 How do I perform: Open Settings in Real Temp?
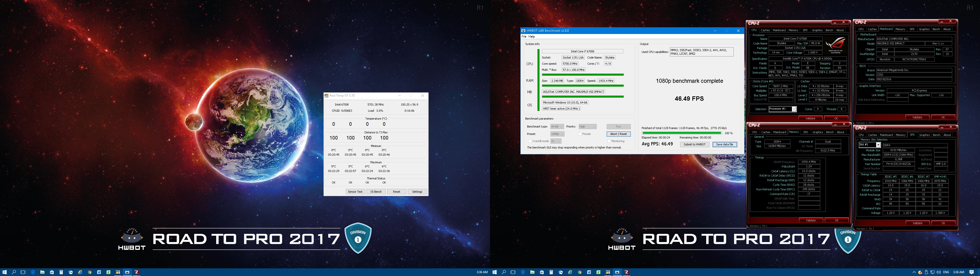tap(417, 192)
